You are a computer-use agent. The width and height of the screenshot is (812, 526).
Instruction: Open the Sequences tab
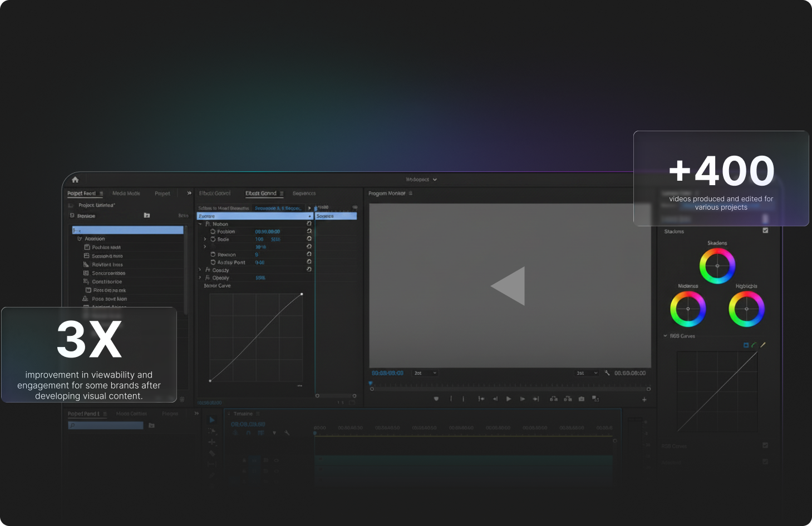coord(304,193)
